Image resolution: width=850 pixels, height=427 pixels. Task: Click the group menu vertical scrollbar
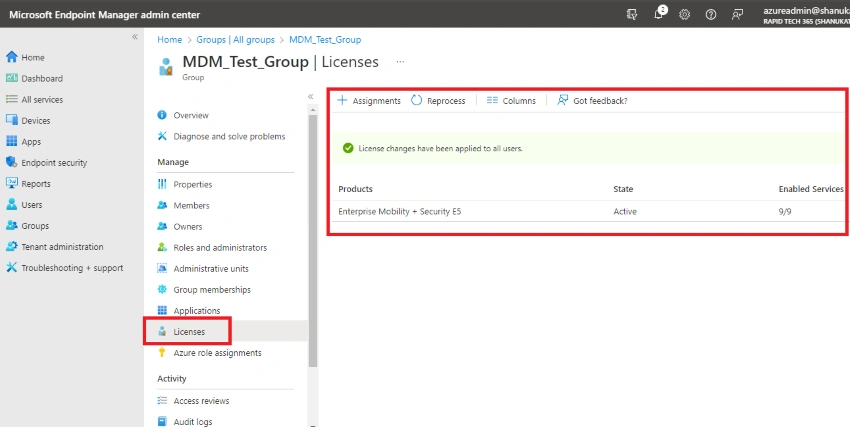[313, 241]
